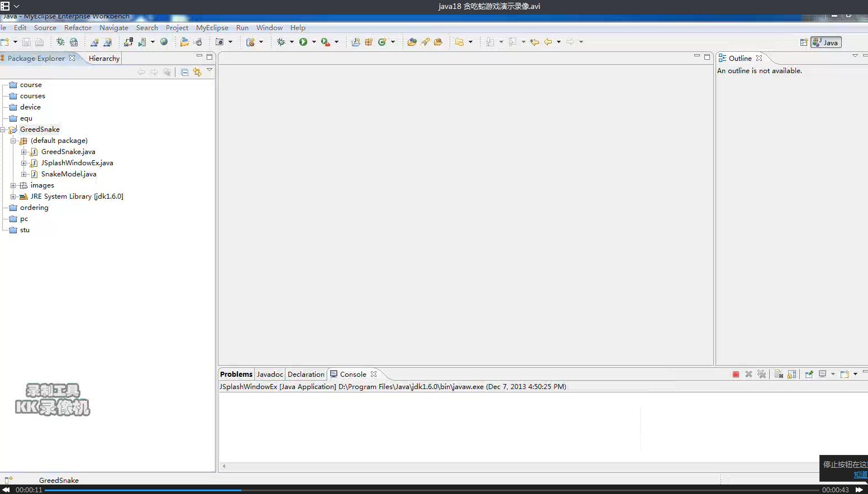
Task: Click the New Java Package icon
Action: pos(369,42)
